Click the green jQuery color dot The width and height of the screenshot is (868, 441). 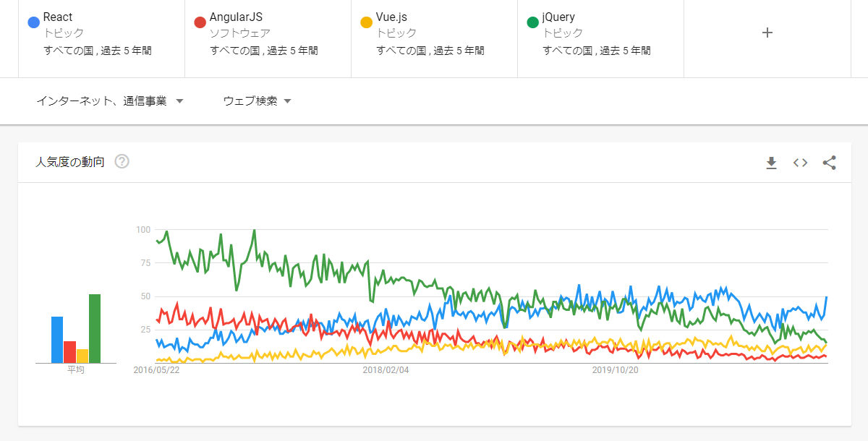coord(533,22)
